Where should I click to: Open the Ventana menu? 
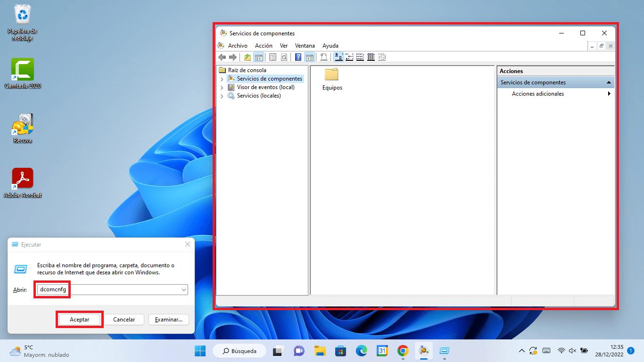click(x=305, y=46)
